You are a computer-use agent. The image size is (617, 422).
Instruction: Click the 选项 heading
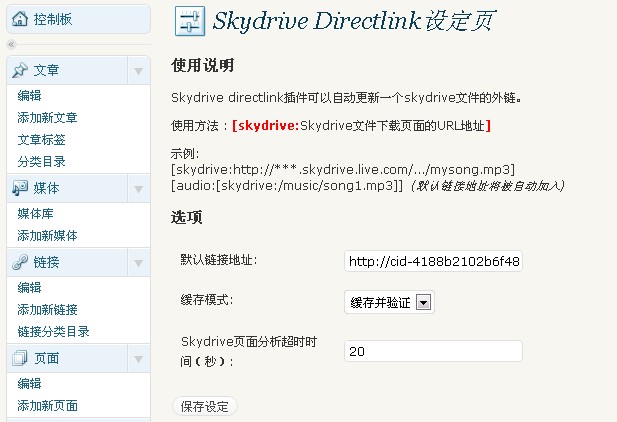187,217
